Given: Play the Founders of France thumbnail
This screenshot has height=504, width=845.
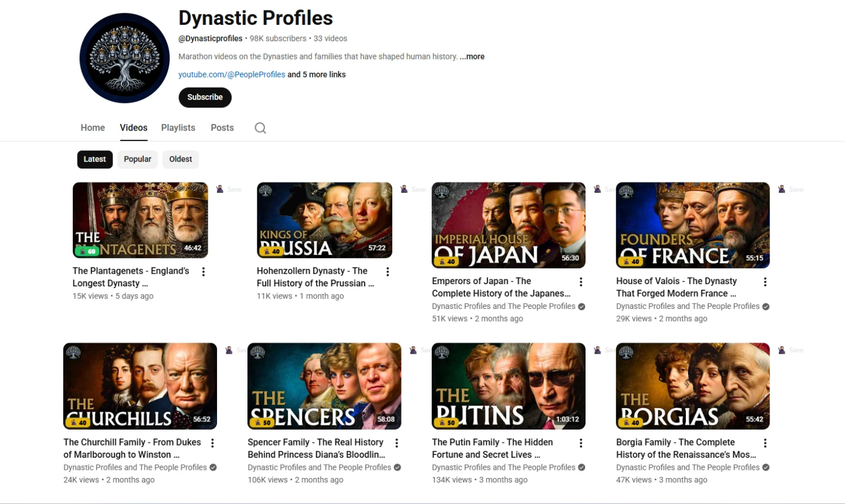Looking at the screenshot, I should [x=693, y=225].
